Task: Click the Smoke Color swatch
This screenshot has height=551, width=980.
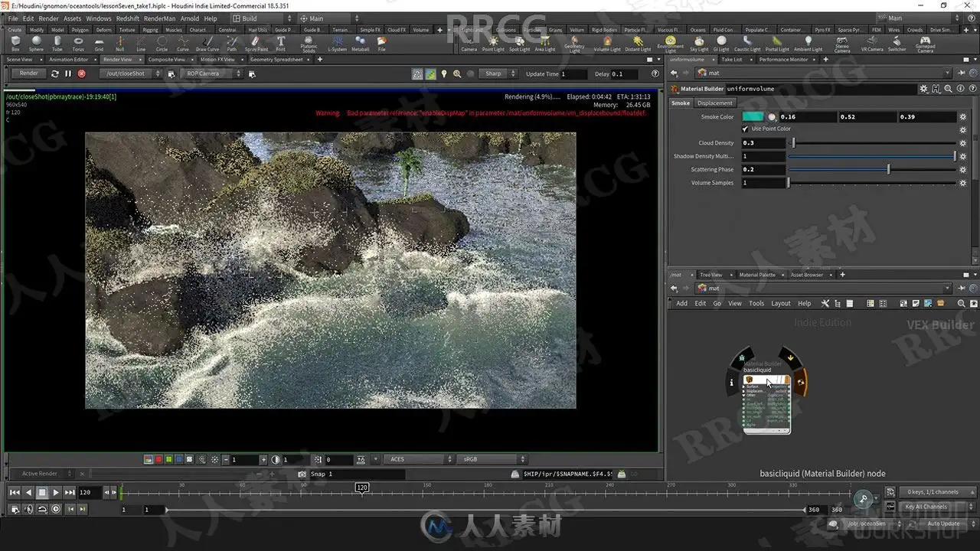Action: click(753, 117)
